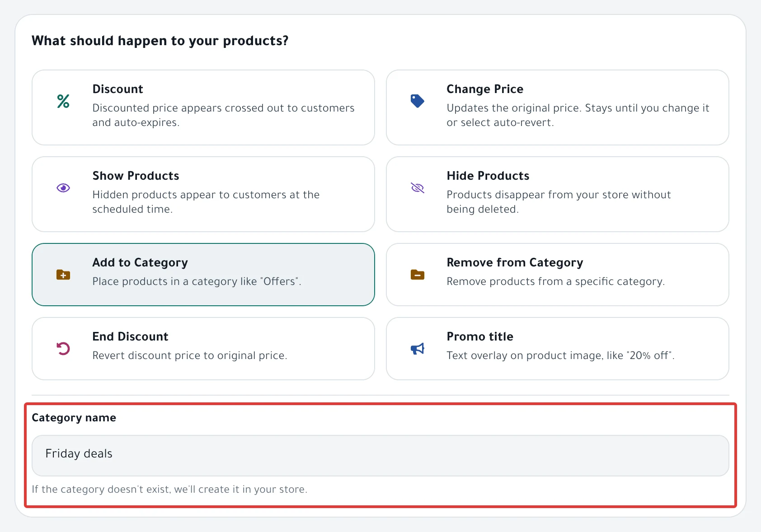Screen dimensions: 761x532
Task: Click the "What should happen to your products?" heading
Action: (160, 41)
